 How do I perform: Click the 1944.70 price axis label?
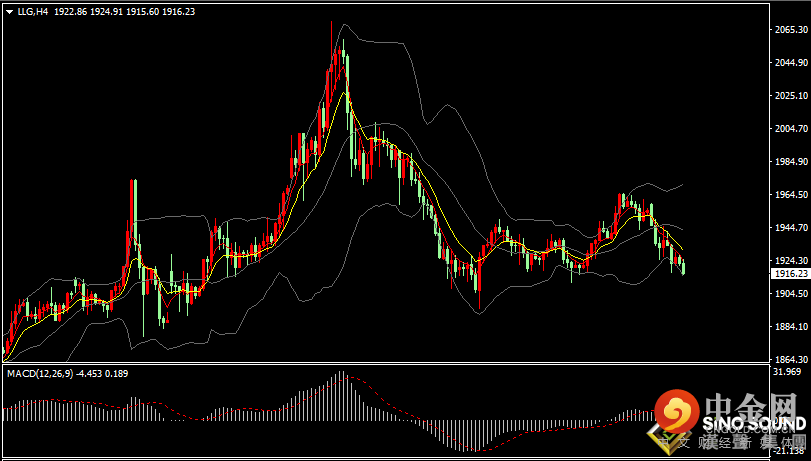click(x=789, y=227)
